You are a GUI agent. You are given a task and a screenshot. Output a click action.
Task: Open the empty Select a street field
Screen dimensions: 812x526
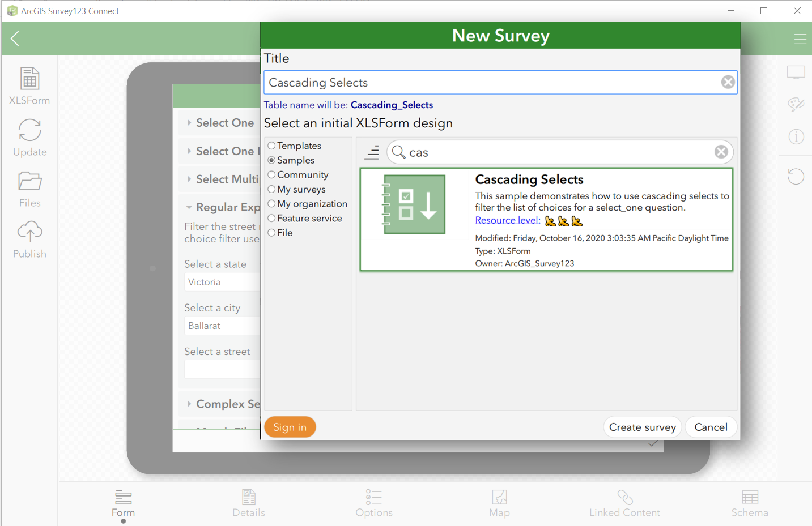tap(222, 369)
